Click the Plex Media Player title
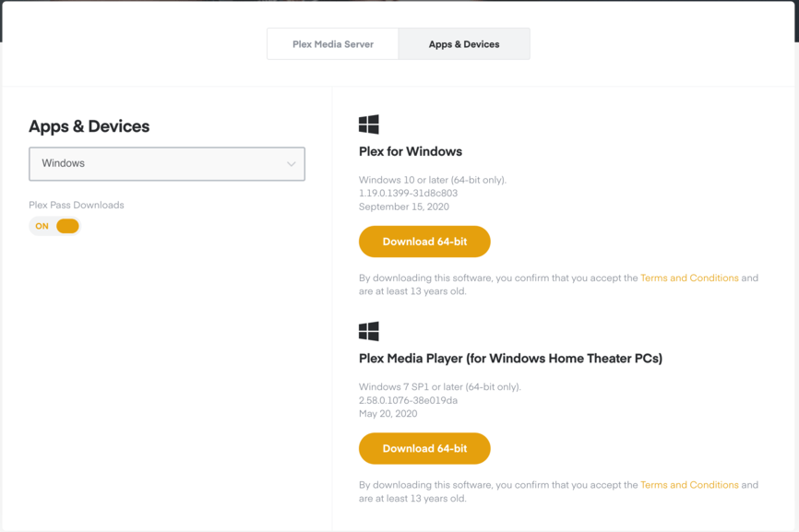This screenshot has height=532, width=799. (510, 358)
